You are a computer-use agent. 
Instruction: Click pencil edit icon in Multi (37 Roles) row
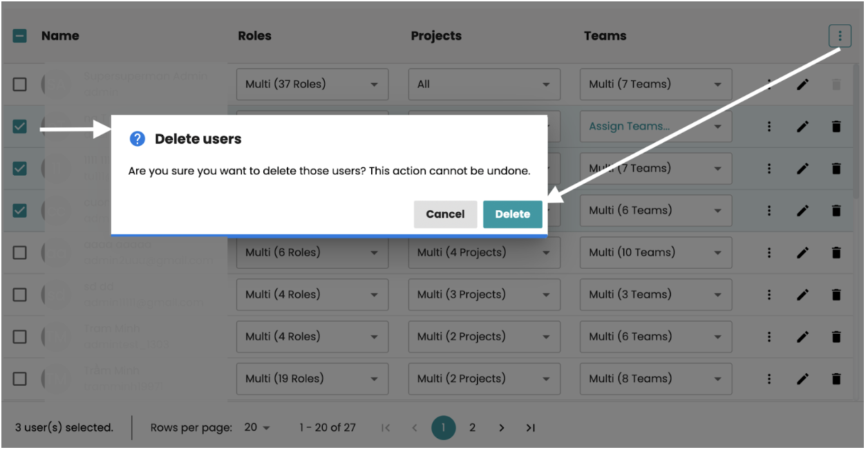[802, 84]
